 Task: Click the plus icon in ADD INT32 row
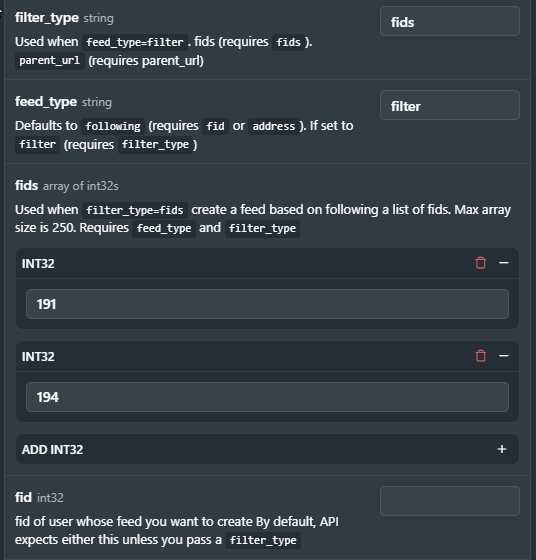click(x=502, y=449)
